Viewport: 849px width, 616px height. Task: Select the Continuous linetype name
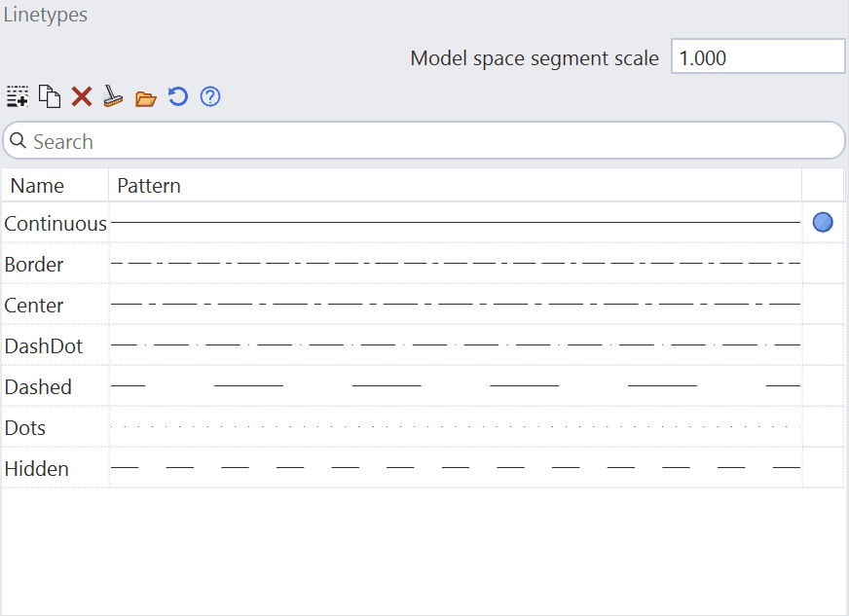[55, 223]
